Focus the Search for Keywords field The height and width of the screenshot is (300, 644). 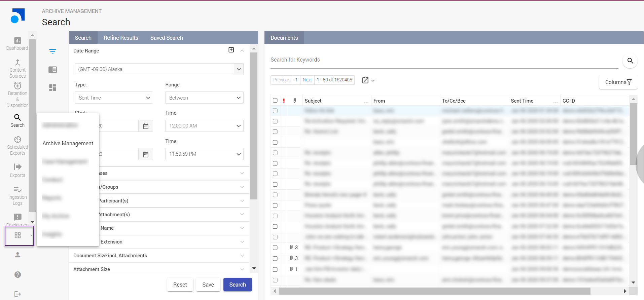pyautogui.click(x=444, y=60)
